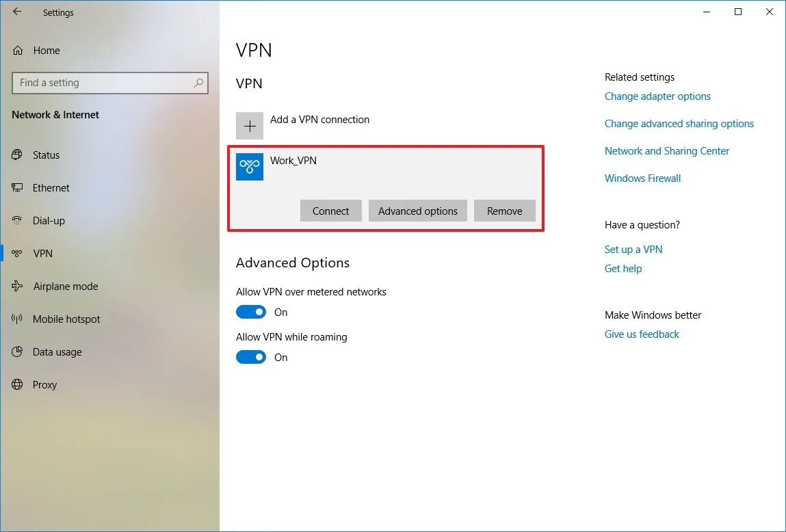Image resolution: width=786 pixels, height=532 pixels.
Task: Remove the Work_VPN connection
Action: coord(504,211)
